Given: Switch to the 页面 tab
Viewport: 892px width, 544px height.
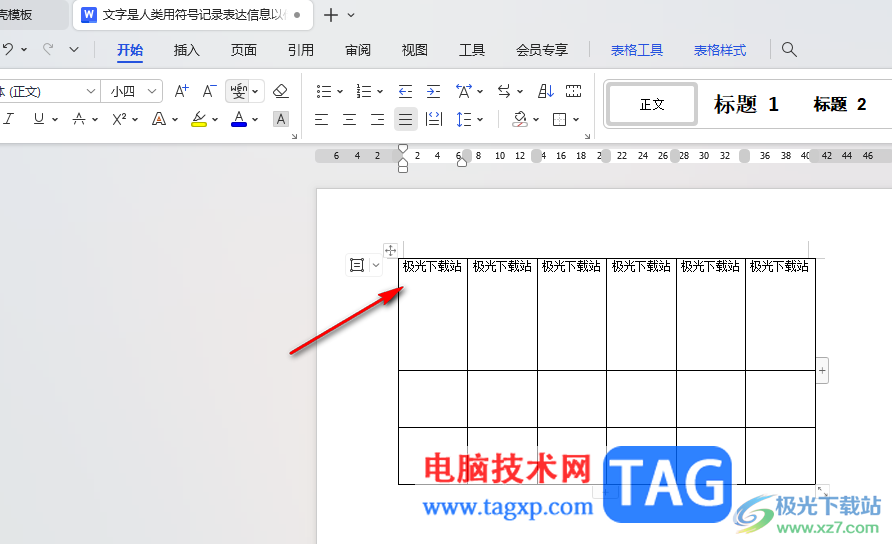Looking at the screenshot, I should (243, 50).
